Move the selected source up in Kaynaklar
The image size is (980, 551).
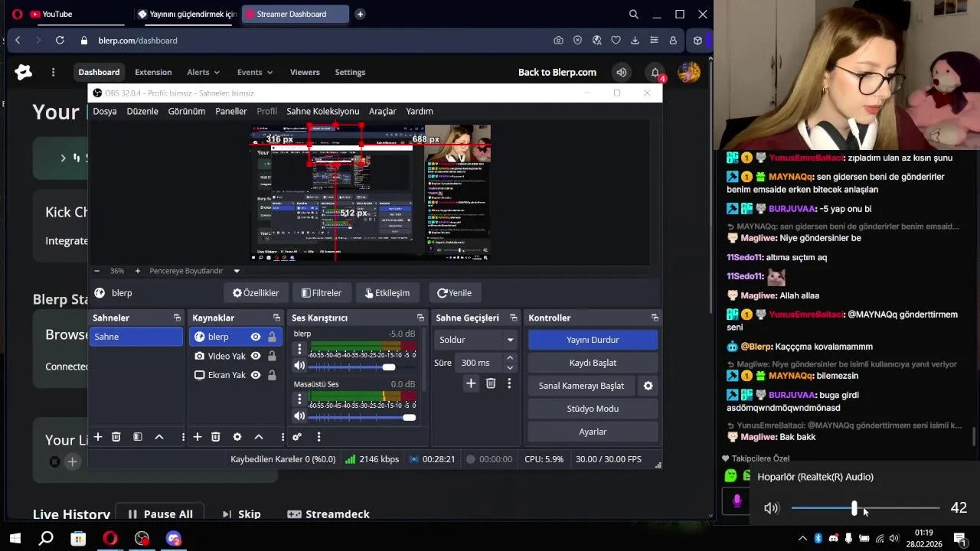259,437
